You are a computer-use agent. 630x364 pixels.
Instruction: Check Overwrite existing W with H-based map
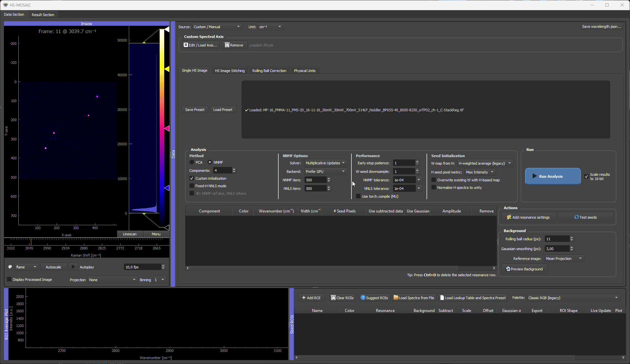tap(434, 180)
